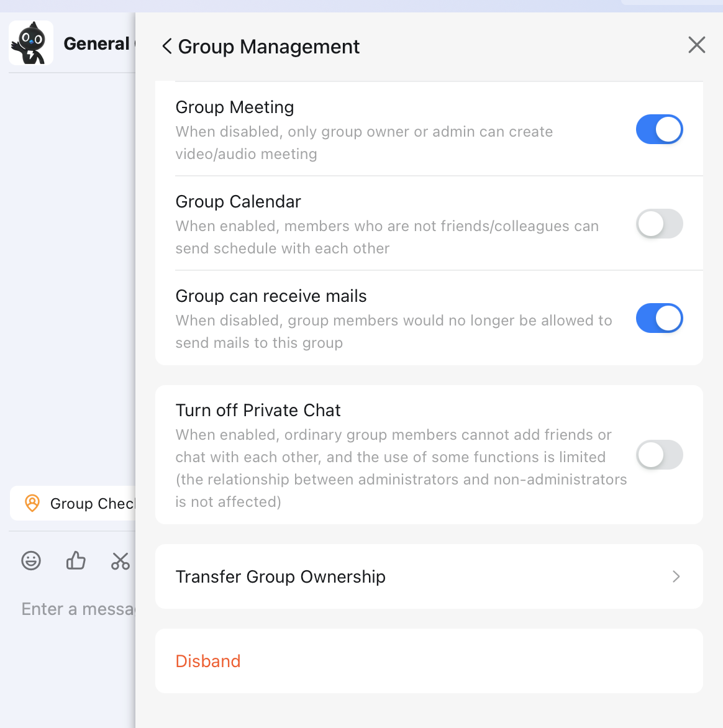Click the back arrow in Group Management
This screenshot has width=723, height=728.
166,46
